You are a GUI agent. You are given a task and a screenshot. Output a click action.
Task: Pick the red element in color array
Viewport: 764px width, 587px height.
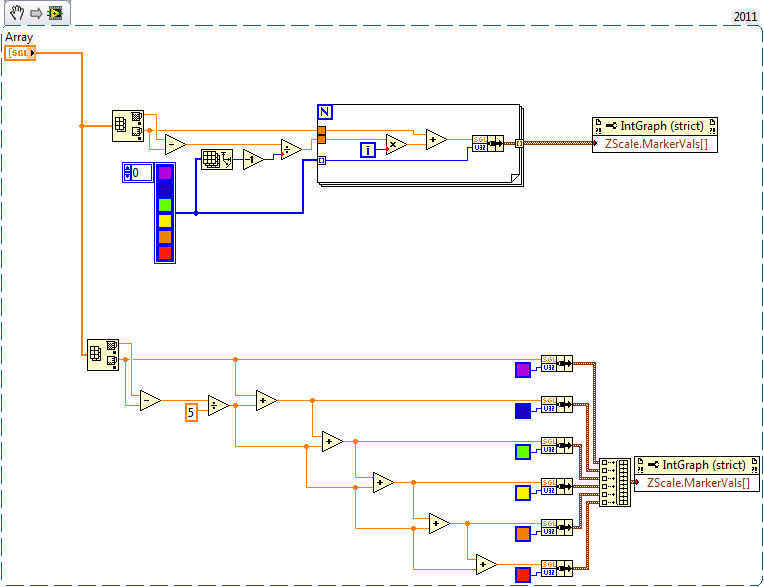point(165,253)
